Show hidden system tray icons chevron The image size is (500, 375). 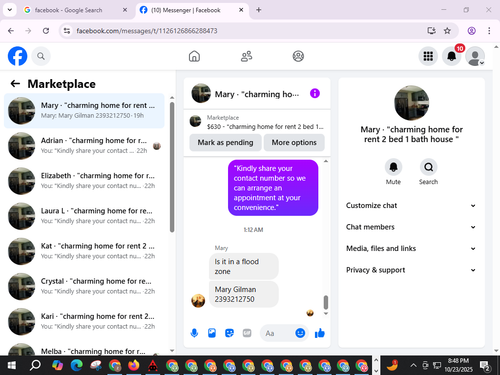[x=413, y=365]
